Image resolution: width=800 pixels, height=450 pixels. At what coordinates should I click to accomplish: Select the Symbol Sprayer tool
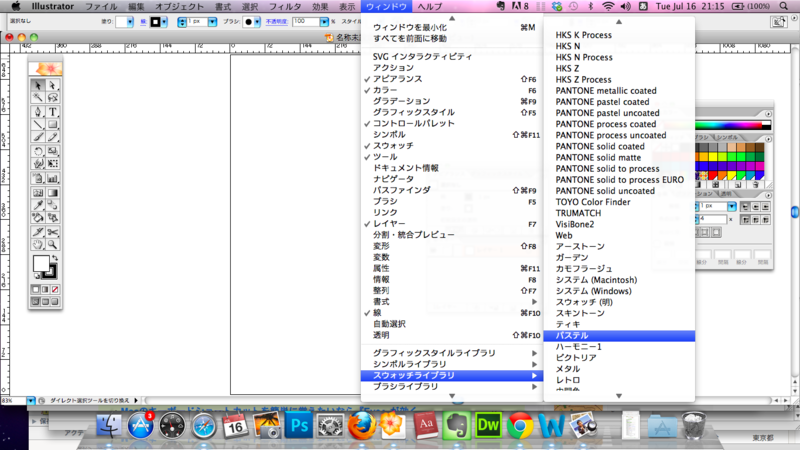pos(38,179)
